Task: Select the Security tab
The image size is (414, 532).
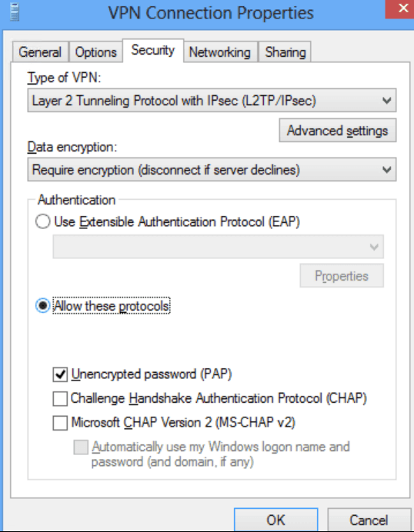Action: pos(153,50)
